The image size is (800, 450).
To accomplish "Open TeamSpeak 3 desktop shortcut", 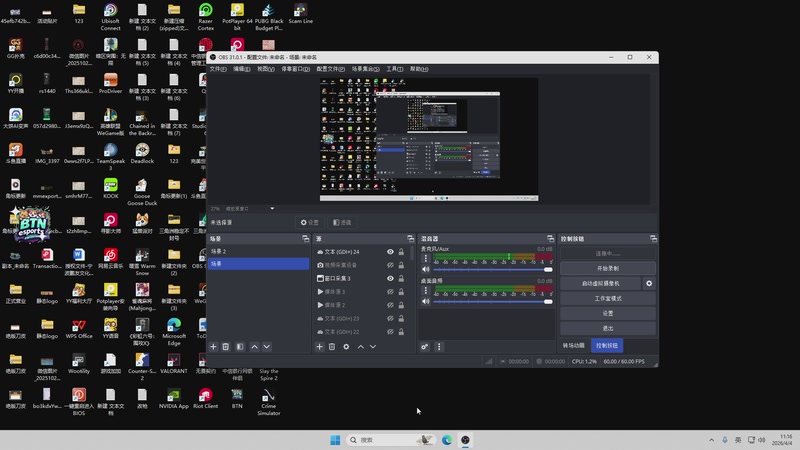I will (x=110, y=156).
